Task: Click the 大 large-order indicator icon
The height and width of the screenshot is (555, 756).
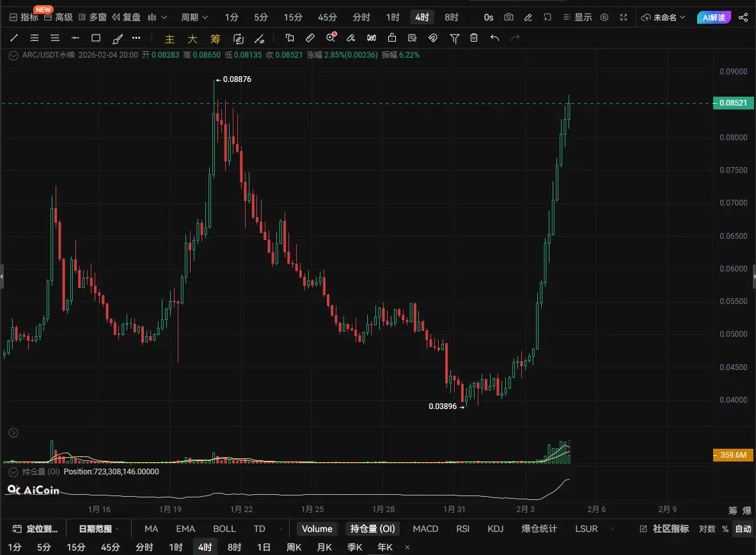Action: (x=193, y=38)
